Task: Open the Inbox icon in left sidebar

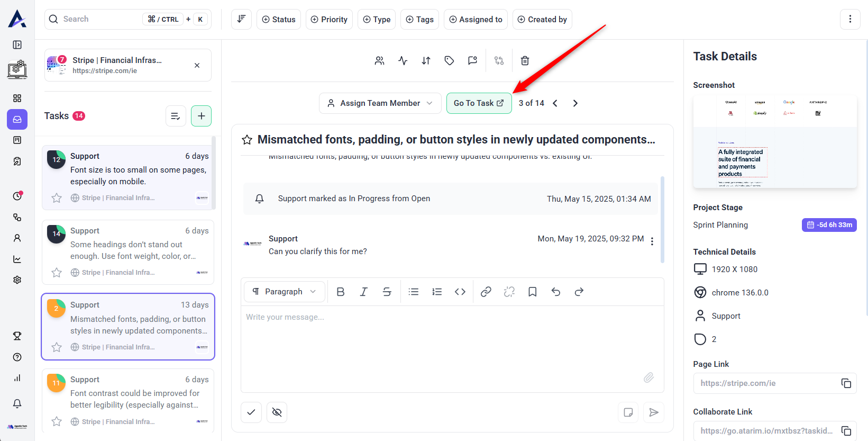Action: [x=17, y=120]
